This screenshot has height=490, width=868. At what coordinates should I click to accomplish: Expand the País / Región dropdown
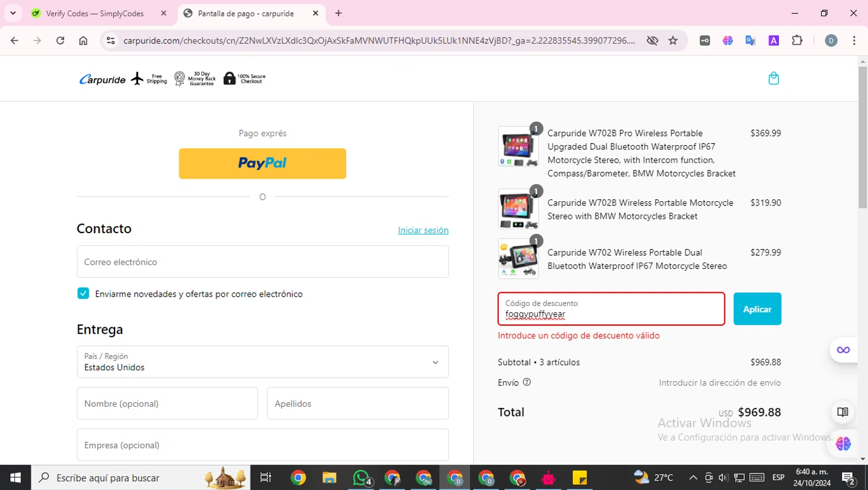[263, 362]
